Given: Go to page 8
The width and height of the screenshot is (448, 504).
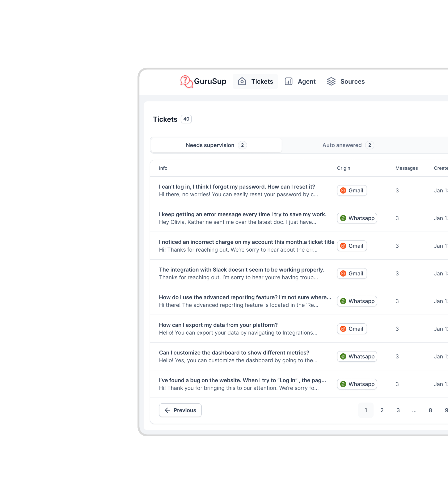Looking at the screenshot, I should pos(430,410).
